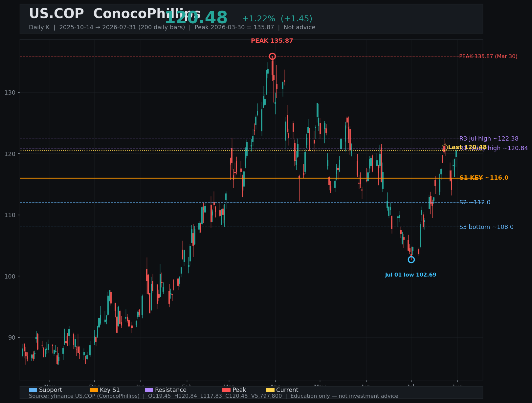This screenshot has height=403, width=532.
Task: Click the "S3 bottom ~108.0" support label
Action: (x=486, y=227)
